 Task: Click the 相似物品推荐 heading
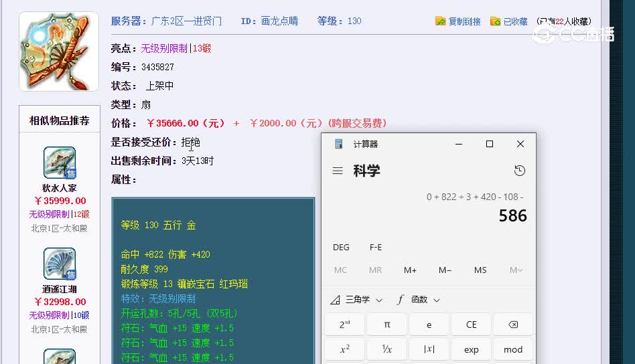(x=60, y=120)
